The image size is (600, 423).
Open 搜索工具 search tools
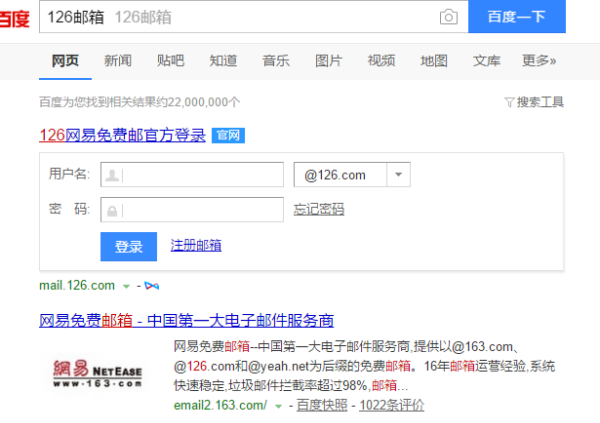coord(540,102)
